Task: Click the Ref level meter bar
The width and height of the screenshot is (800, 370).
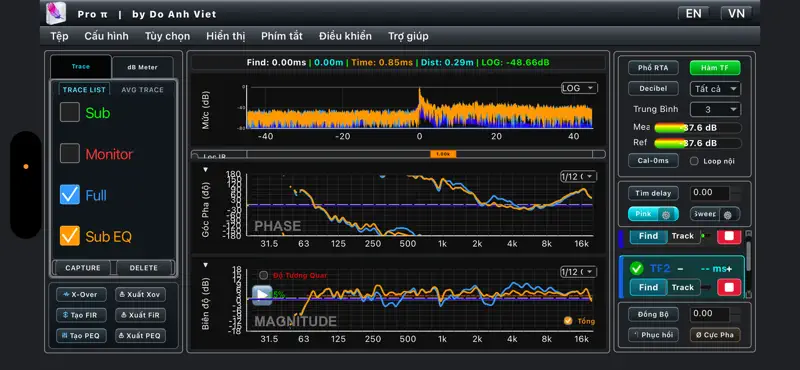Action: pyautogui.click(x=697, y=143)
